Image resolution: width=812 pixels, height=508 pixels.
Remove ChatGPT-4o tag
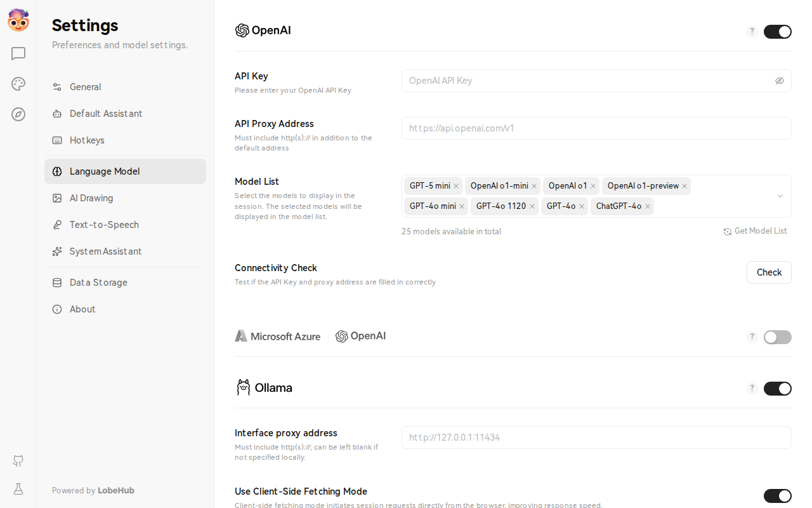[x=648, y=206]
